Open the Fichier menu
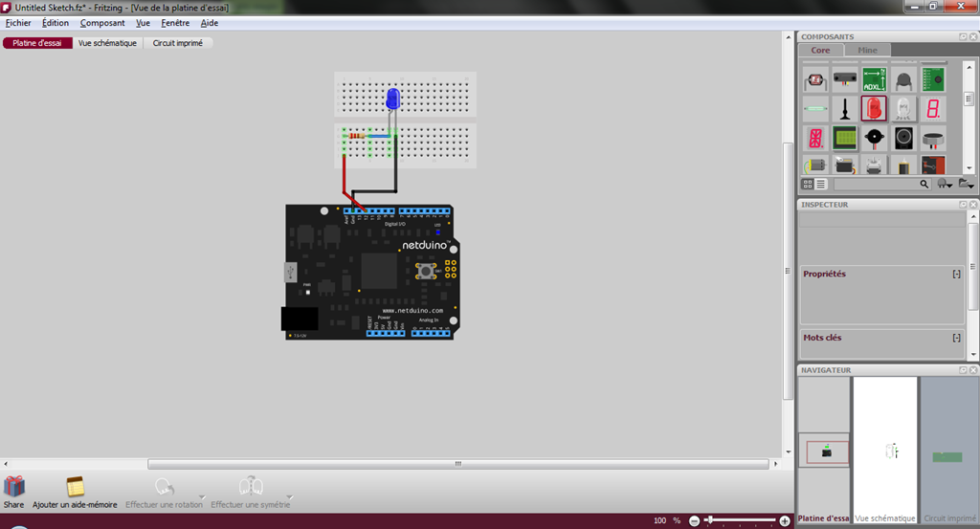Screen dimensions: 980x529 18,23
